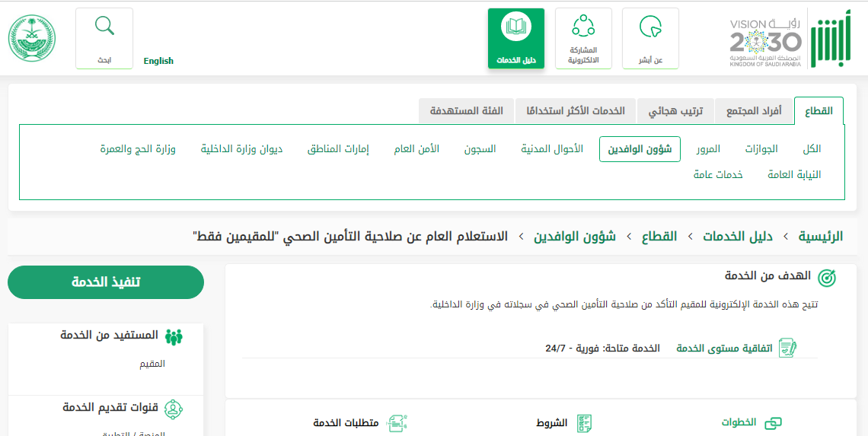Click the 'ابحث' search magnifier icon
Image resolution: width=868 pixels, height=436 pixels.
pos(104,27)
